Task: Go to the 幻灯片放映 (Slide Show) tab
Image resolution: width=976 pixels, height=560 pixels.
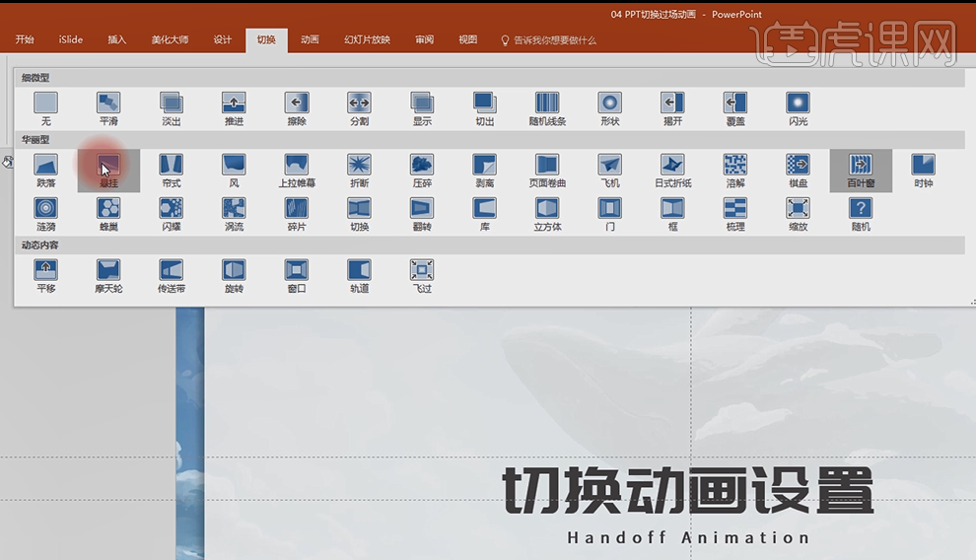Action: [367, 39]
